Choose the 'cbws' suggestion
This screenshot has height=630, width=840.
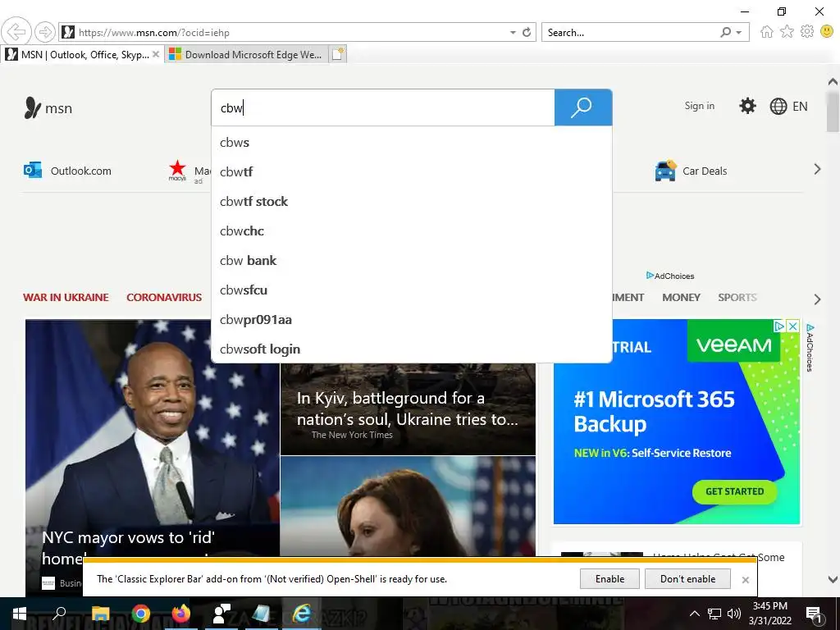tap(412, 143)
